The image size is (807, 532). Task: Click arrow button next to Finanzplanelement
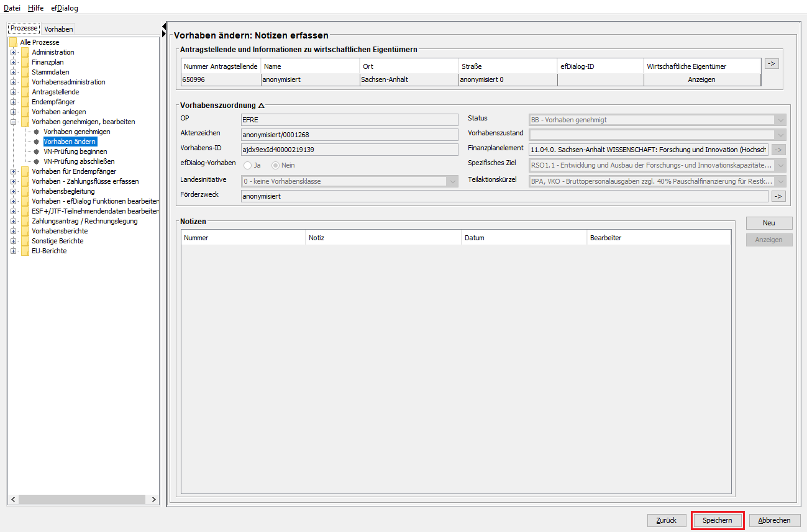778,150
